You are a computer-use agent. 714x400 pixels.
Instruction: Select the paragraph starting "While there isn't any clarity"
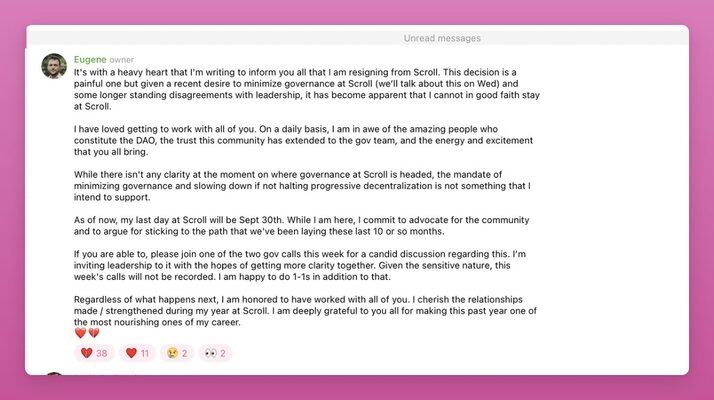302,186
